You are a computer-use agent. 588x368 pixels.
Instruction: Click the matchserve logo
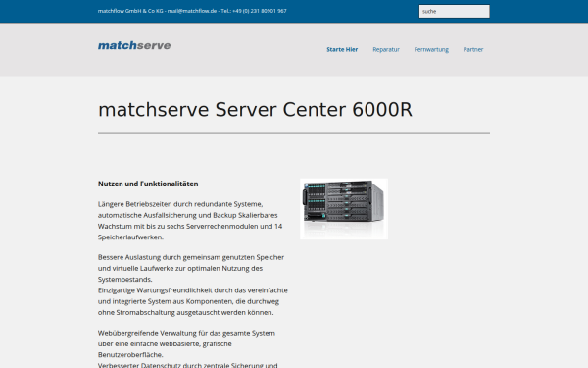tap(134, 45)
